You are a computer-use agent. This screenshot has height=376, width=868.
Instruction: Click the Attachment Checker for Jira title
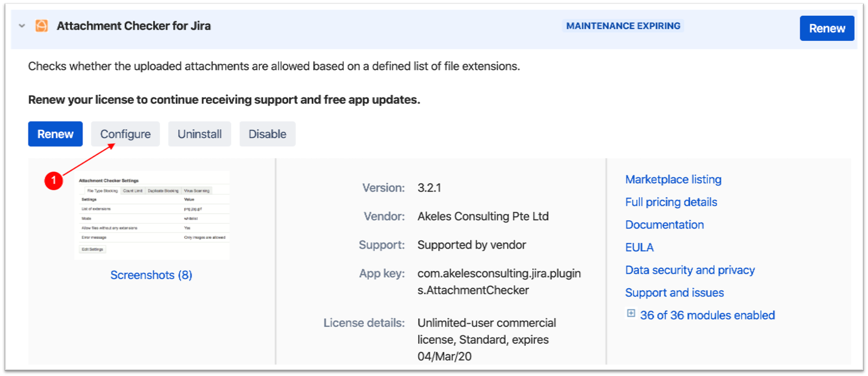pos(133,26)
